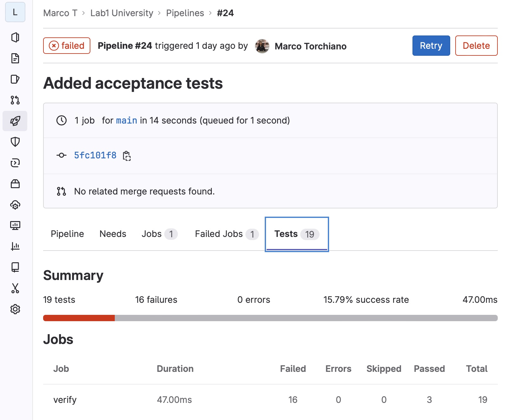Click the CI/CD rocket icon
The height and width of the screenshot is (420, 506).
point(15,121)
